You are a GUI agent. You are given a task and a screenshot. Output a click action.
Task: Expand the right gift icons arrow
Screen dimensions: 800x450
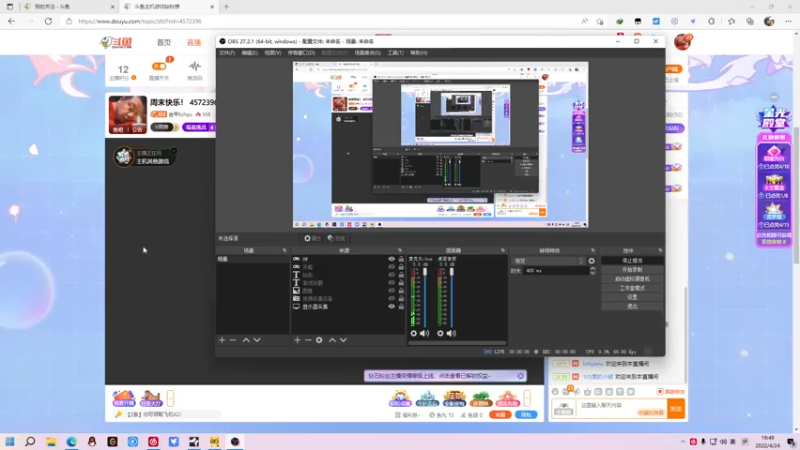[x=527, y=398]
